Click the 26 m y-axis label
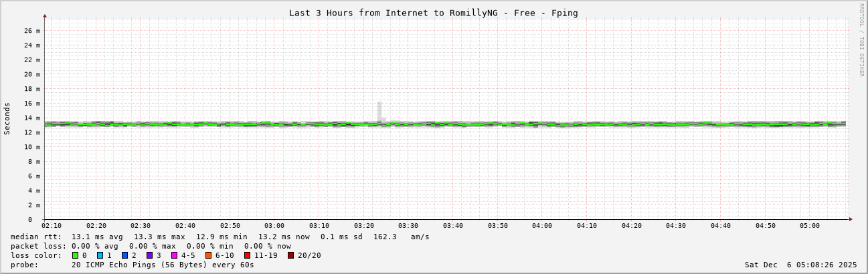The image size is (868, 274). (x=32, y=31)
